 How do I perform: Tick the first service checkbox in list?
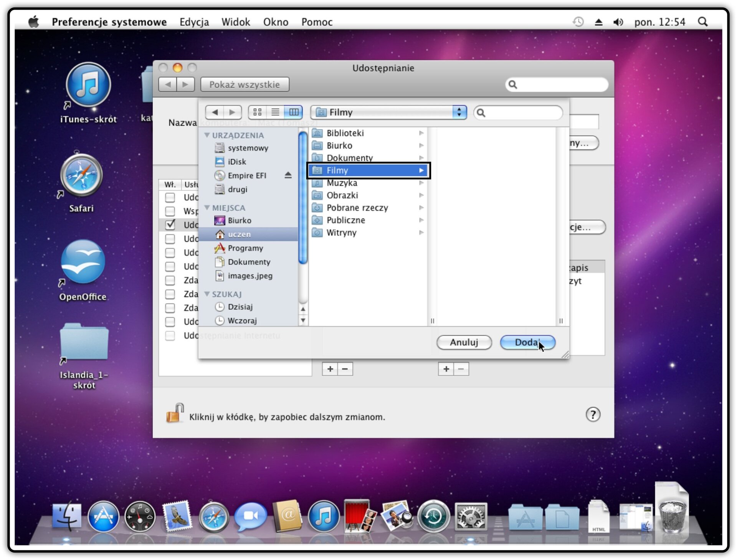(170, 197)
